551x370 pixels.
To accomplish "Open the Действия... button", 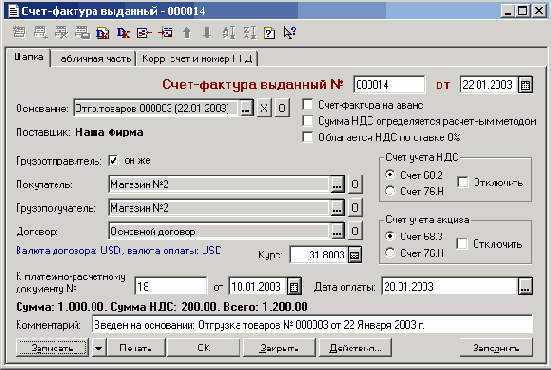I will (x=355, y=348).
